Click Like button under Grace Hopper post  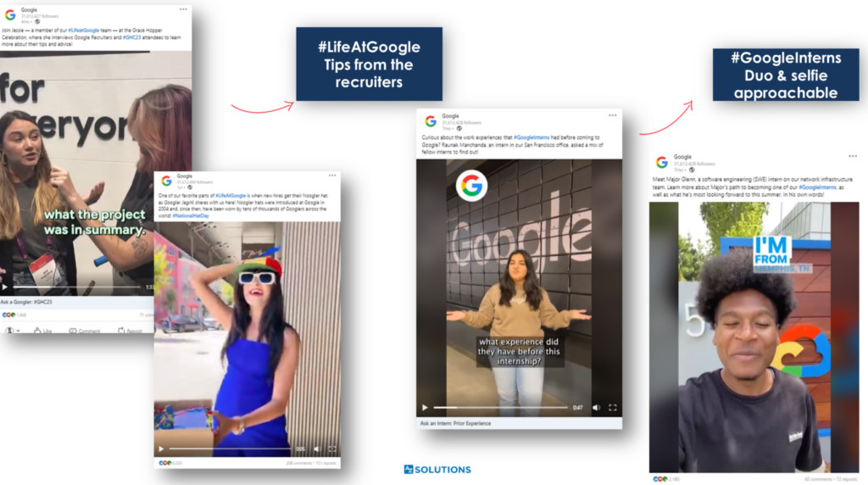pyautogui.click(x=42, y=331)
